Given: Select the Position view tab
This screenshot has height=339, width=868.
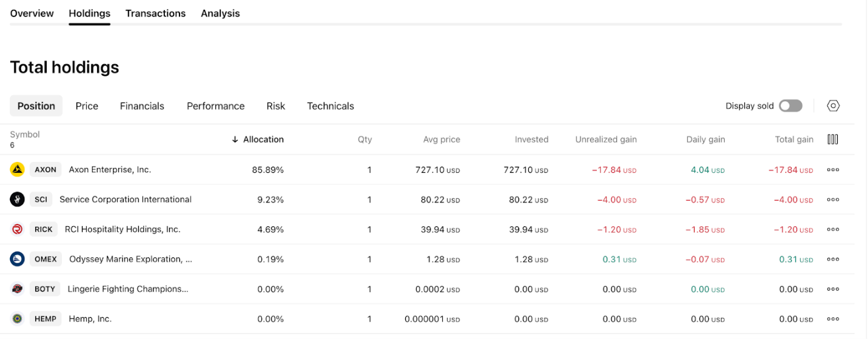Looking at the screenshot, I should [36, 106].
